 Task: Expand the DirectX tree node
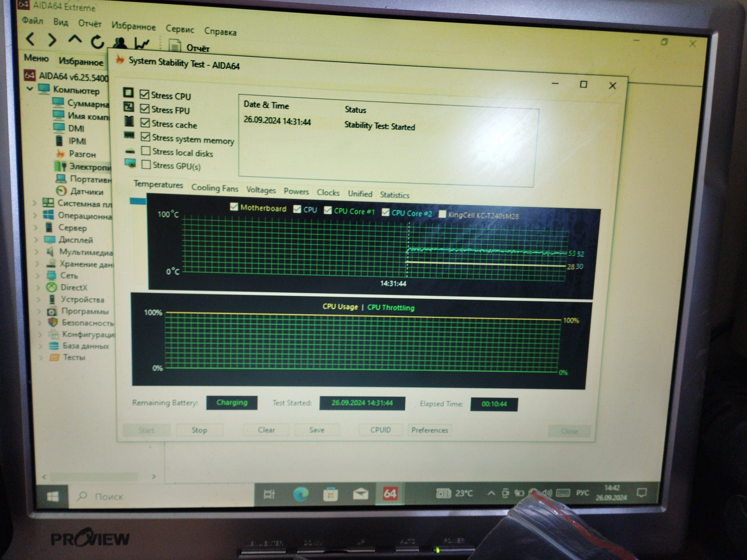(38, 287)
